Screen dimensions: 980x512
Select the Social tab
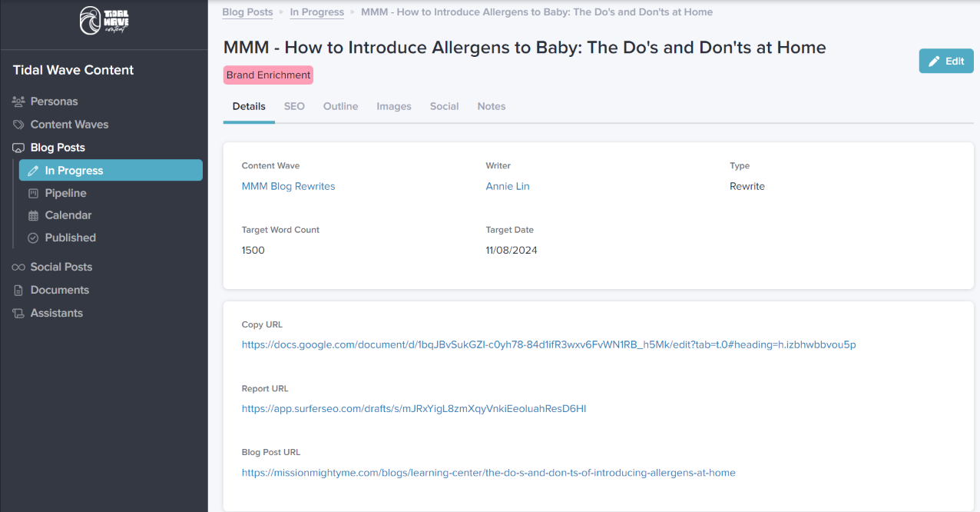(x=444, y=106)
